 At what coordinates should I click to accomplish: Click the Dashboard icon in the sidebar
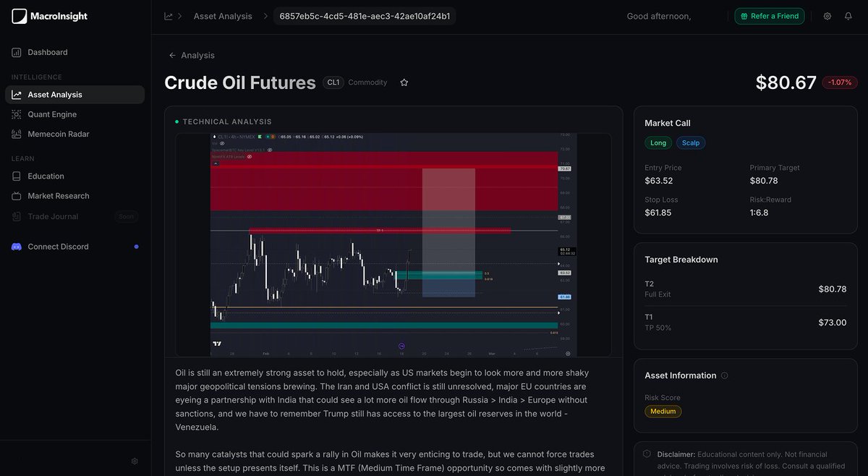point(16,52)
